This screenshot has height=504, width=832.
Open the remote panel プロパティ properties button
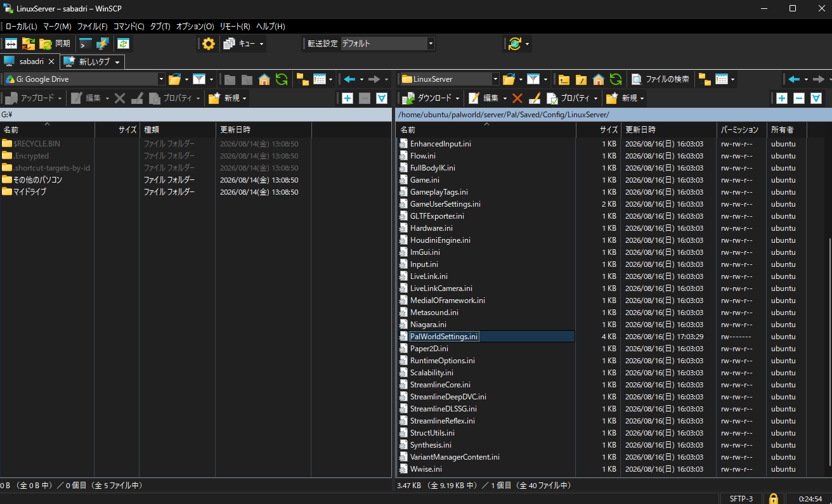pyautogui.click(x=568, y=98)
